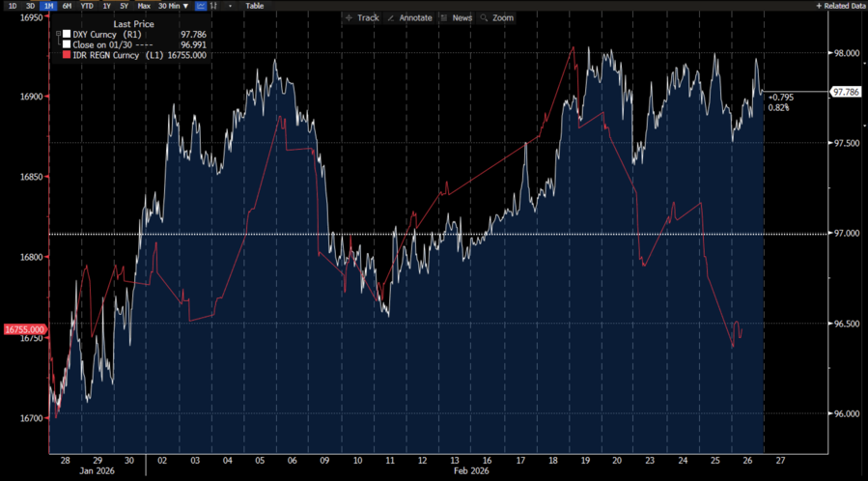Image resolution: width=868 pixels, height=481 pixels.
Task: Click the Annotate pencil icon
Action: 390,18
